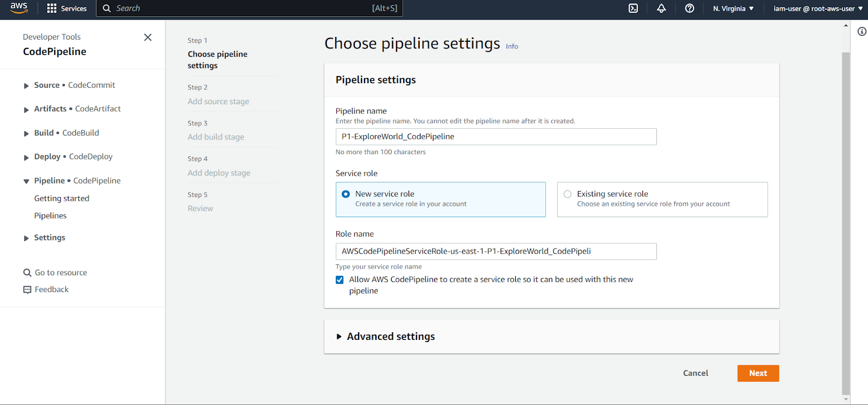Open the Services grid menu
The width and height of the screenshot is (868, 405).
pos(67,9)
